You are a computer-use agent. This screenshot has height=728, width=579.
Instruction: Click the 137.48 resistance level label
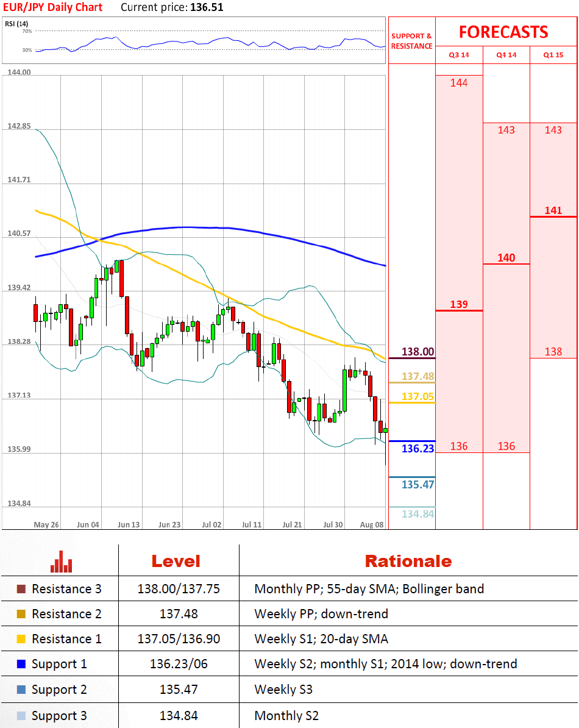(417, 377)
